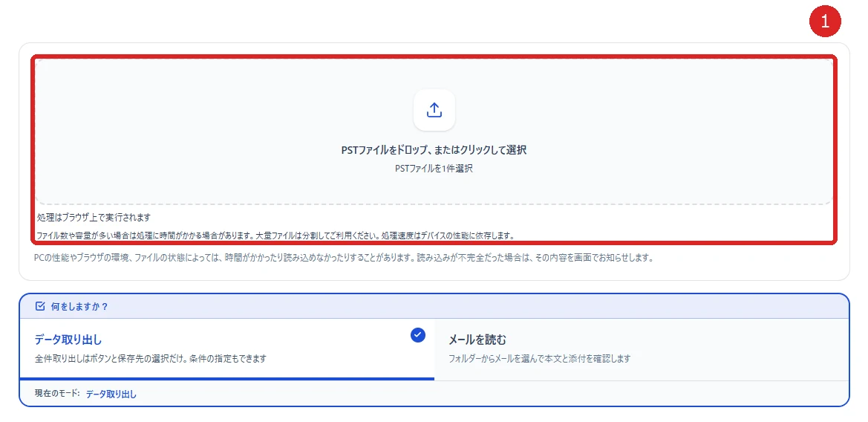Click the 'PSTファイルをドロップ、またはクリックして選択' text
Screen dimensions: 868x422
coord(434,150)
